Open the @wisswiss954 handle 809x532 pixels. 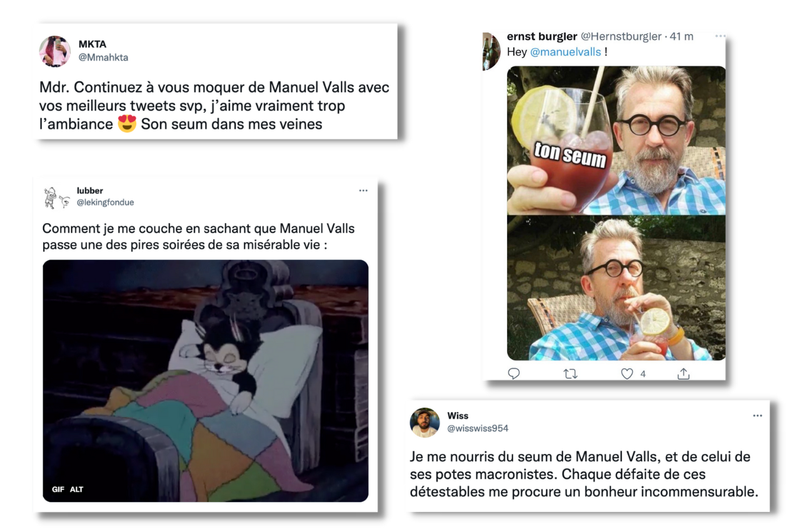pyautogui.click(x=478, y=428)
